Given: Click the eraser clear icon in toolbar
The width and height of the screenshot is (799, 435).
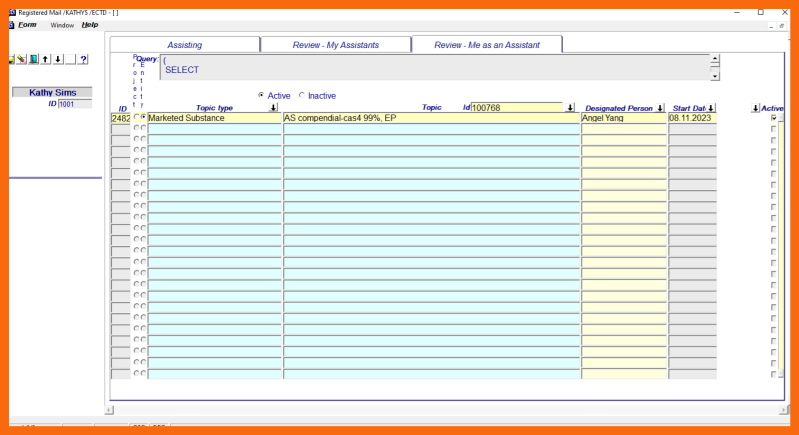Looking at the screenshot, I should tap(21, 60).
